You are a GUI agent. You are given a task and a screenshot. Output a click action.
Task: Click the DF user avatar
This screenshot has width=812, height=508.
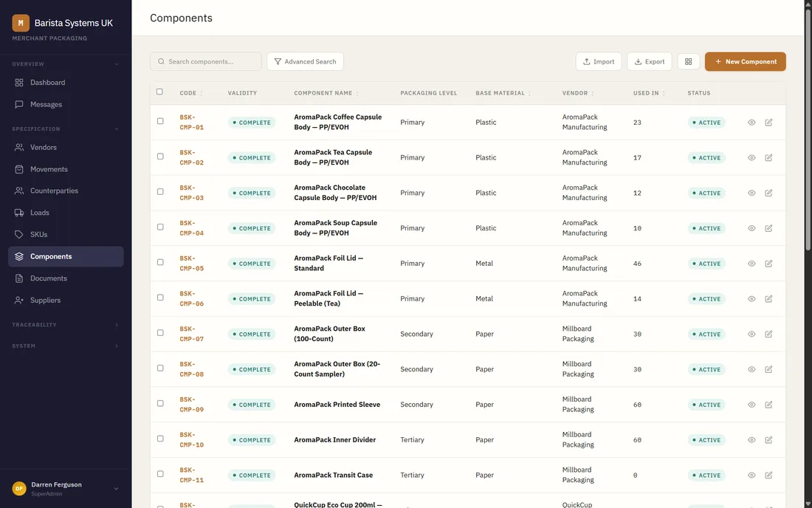[19, 488]
